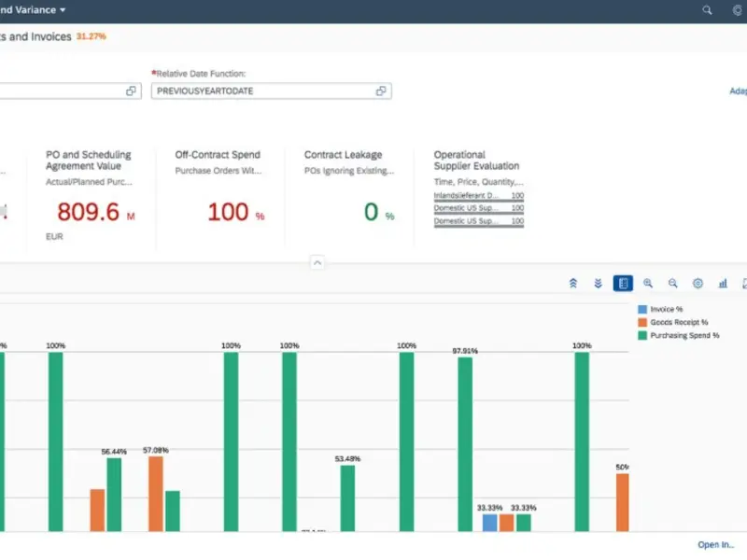747x560 pixels.
Task: Open chart settings gear icon
Action: tap(698, 284)
